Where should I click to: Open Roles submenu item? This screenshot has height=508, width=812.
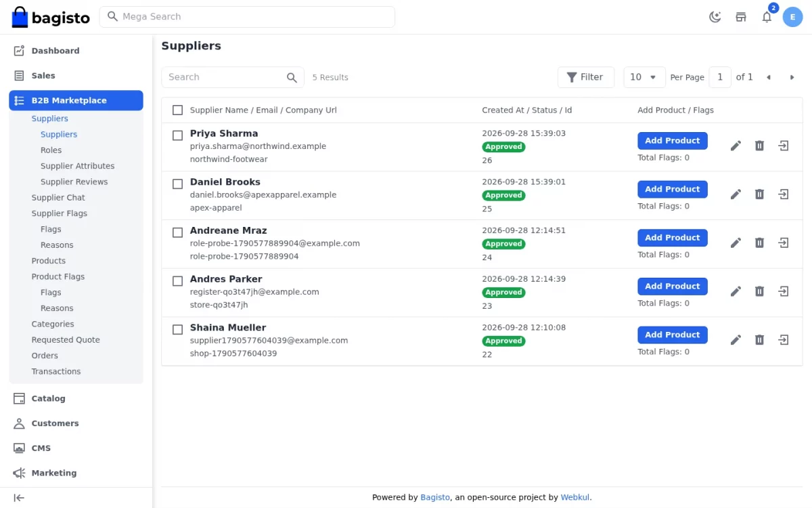click(51, 150)
